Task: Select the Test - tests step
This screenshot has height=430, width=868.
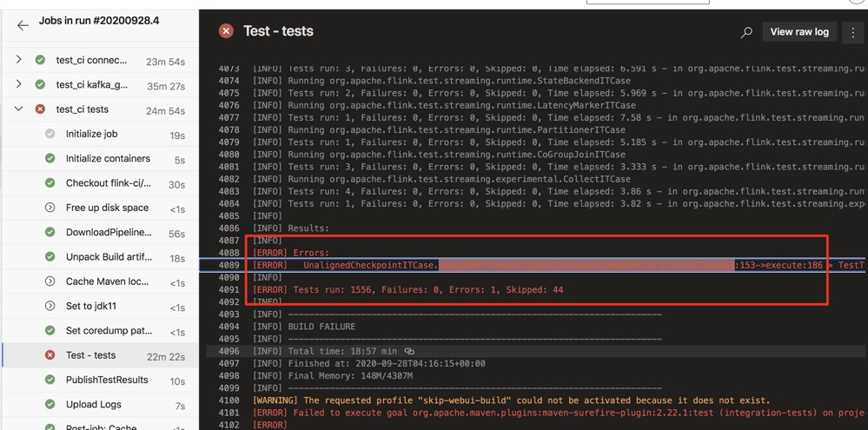Action: pyautogui.click(x=100, y=355)
